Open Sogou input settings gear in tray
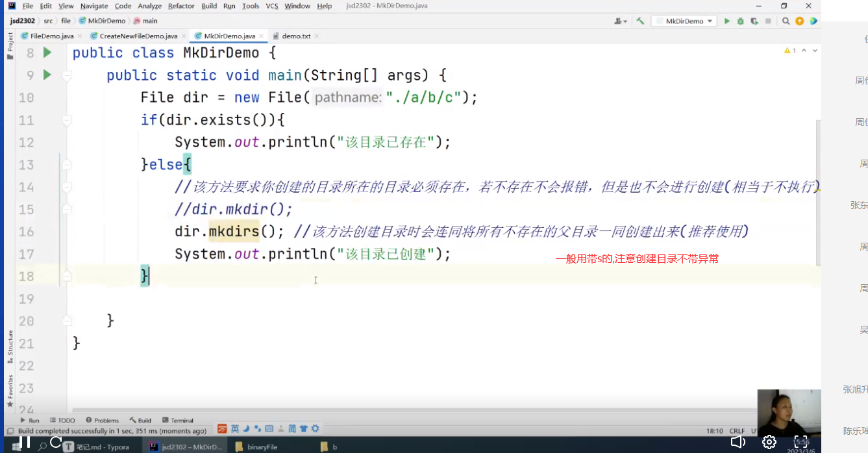Viewport: 868px width, 453px height. [315, 429]
